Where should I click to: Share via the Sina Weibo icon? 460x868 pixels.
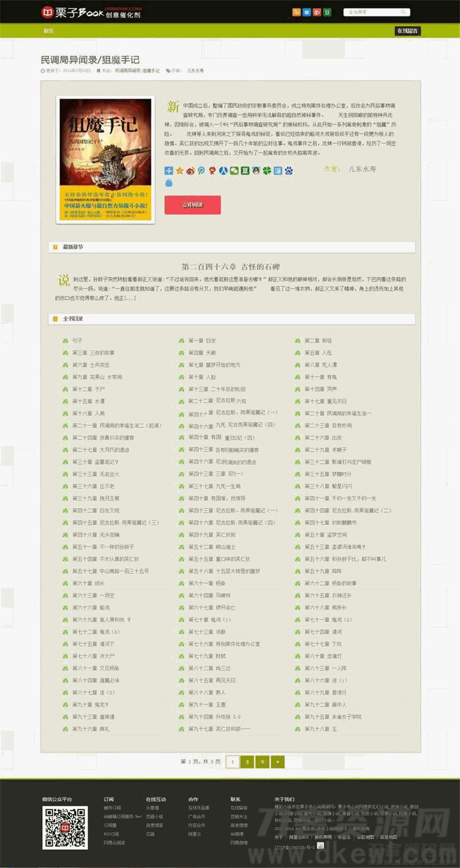191,171
